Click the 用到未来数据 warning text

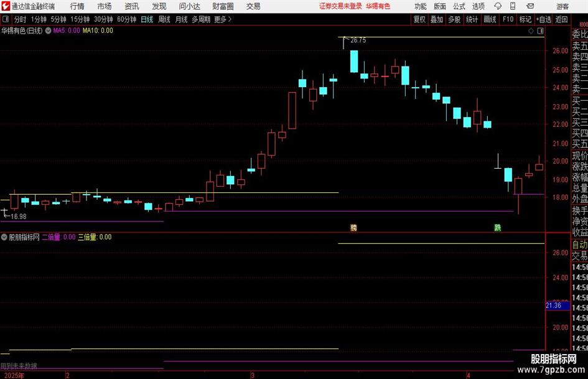click(x=19, y=366)
